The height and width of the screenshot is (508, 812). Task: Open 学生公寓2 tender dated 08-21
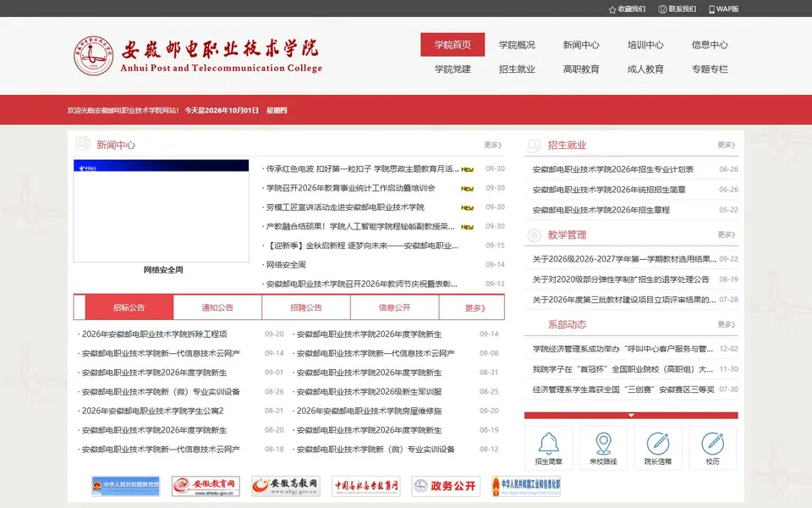[152, 411]
